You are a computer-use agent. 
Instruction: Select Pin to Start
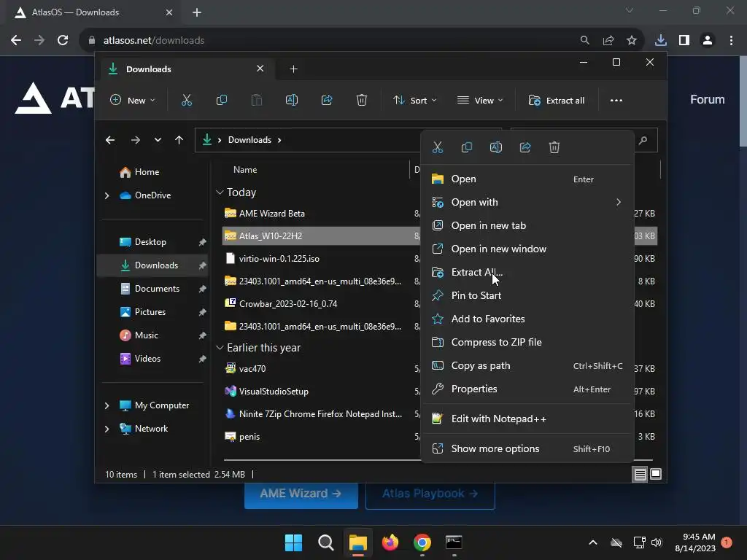click(x=527, y=296)
